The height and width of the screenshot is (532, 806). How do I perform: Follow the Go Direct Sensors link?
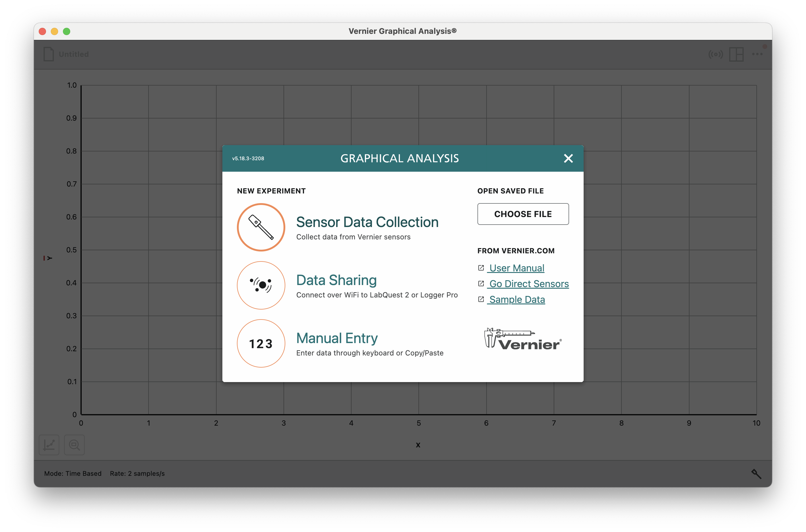(529, 284)
